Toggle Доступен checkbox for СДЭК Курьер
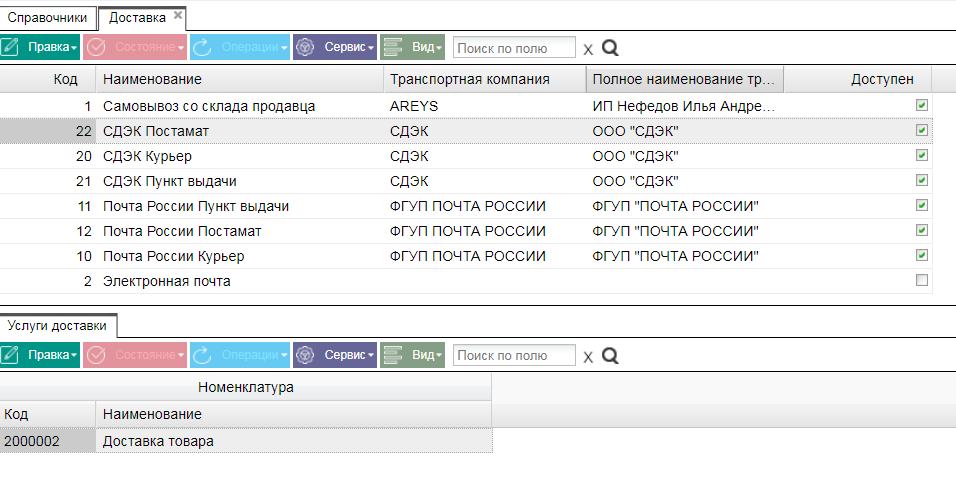Screen dimensions: 956x489 click(x=922, y=155)
